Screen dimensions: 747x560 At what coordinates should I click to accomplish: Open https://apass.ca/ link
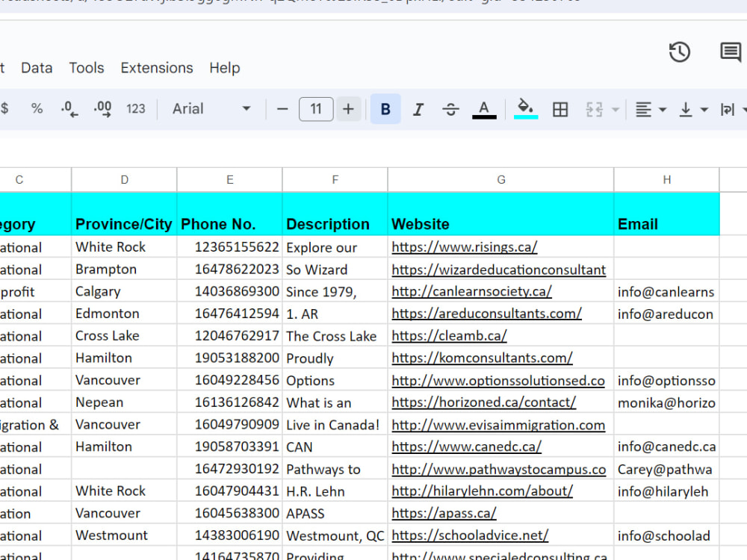[x=444, y=514]
